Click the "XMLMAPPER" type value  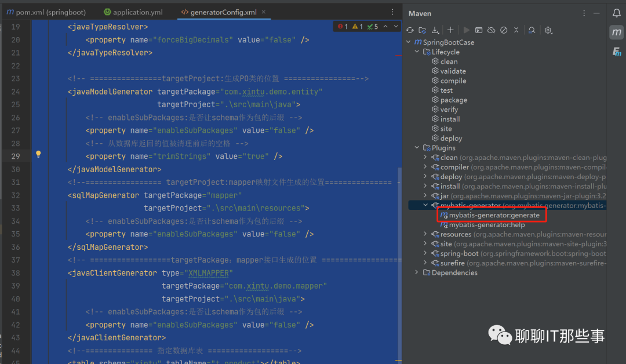click(x=209, y=273)
